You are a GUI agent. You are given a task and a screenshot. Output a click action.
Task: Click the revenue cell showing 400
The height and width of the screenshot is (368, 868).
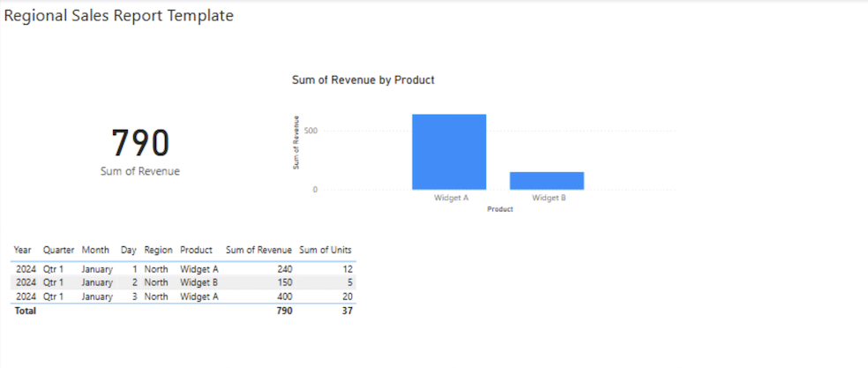point(283,297)
